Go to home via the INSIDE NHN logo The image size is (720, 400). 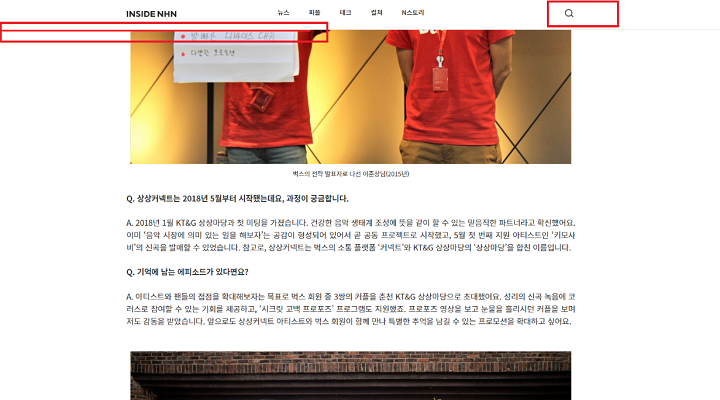pyautogui.click(x=152, y=14)
